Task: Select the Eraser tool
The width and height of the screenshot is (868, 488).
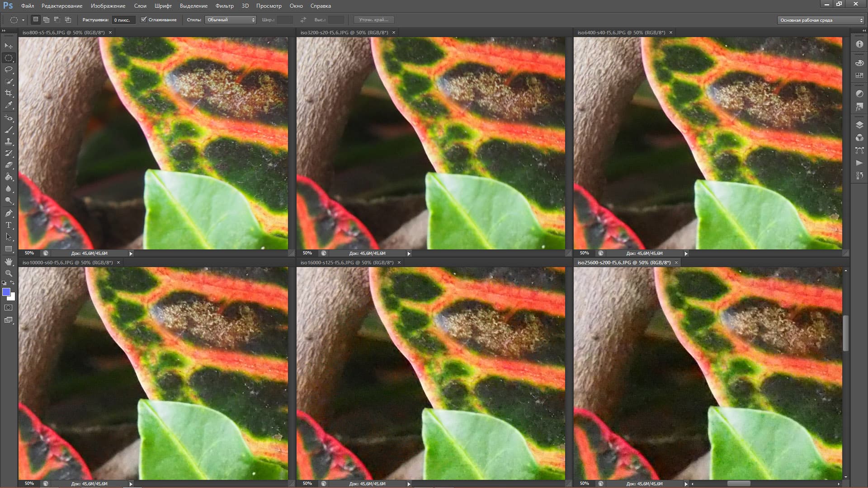Action: [9, 165]
